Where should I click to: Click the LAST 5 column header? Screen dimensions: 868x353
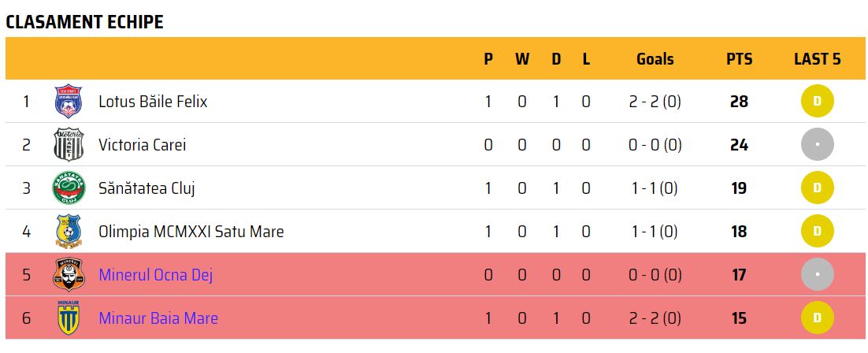(817, 59)
